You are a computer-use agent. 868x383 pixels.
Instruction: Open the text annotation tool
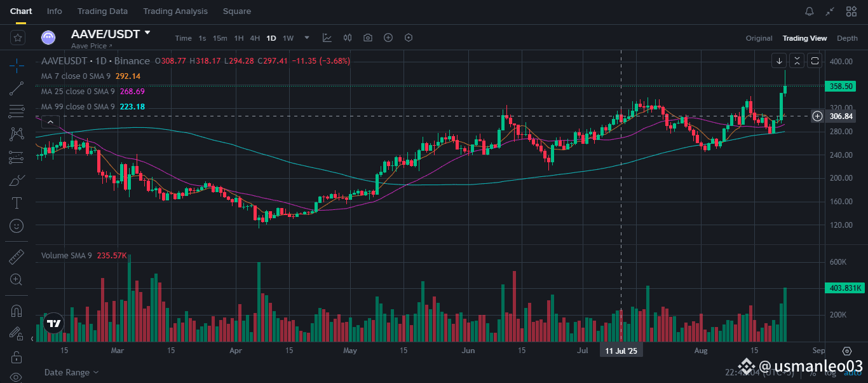click(x=17, y=203)
